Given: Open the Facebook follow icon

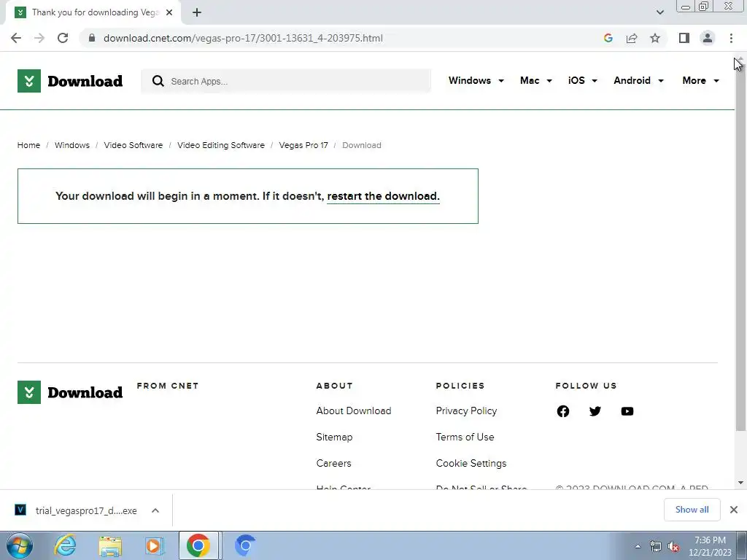Looking at the screenshot, I should coord(563,411).
